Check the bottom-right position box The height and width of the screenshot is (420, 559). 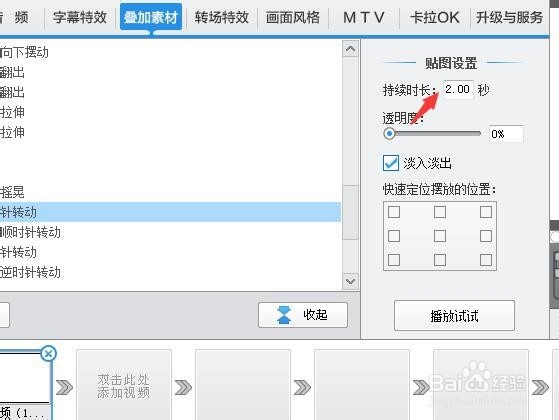[486, 260]
